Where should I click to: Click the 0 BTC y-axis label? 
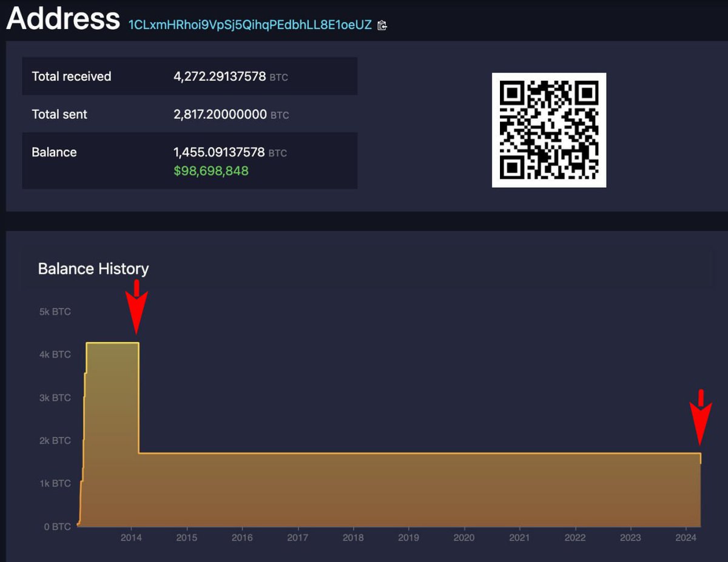58,527
